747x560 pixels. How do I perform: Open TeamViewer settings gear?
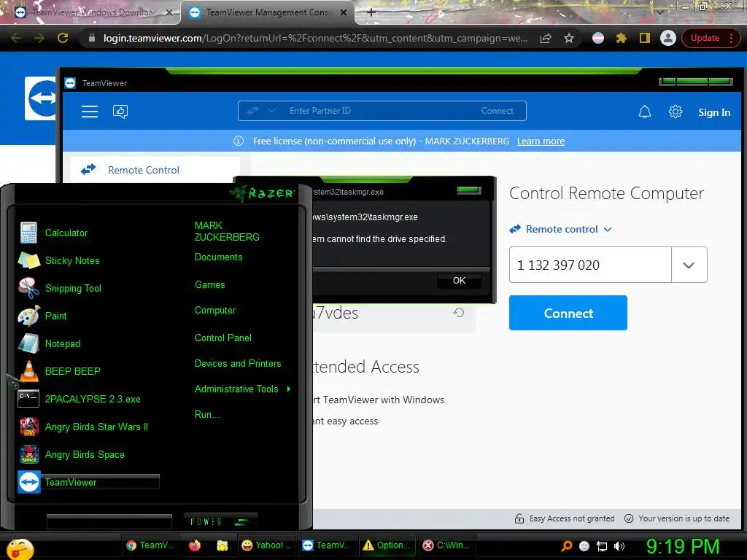(675, 112)
